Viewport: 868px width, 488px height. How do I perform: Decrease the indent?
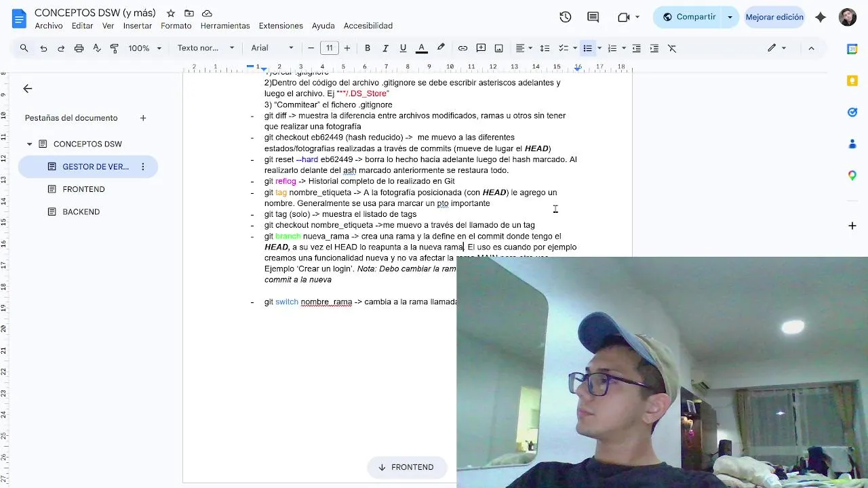pyautogui.click(x=636, y=48)
